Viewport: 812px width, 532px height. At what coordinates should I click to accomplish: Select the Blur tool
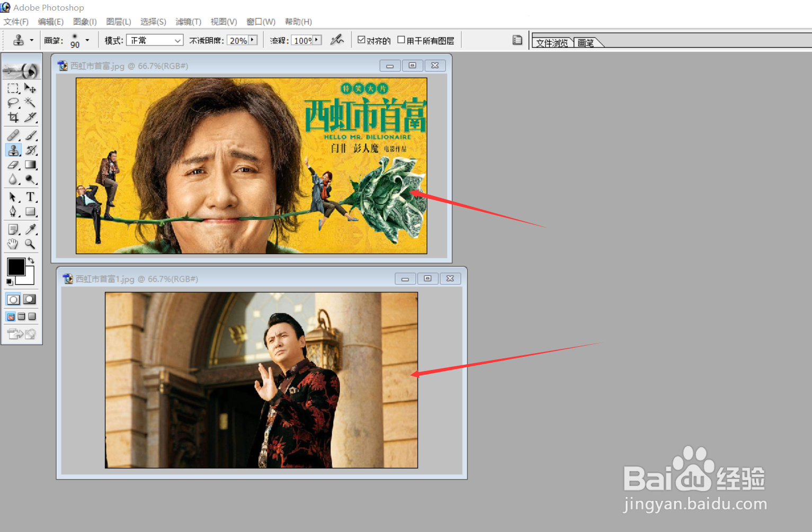tap(13, 180)
